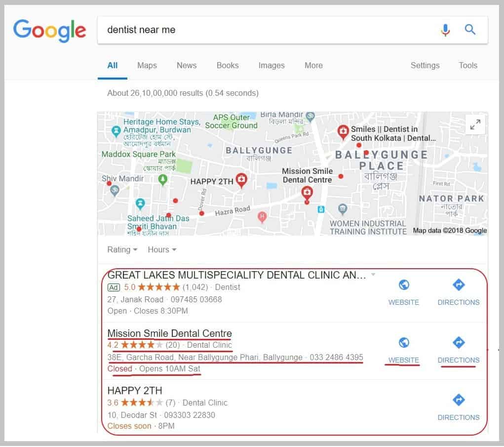The image size is (504, 447).
Task: Click Mission Smile Dental Centre map pin
Action: pos(307,194)
